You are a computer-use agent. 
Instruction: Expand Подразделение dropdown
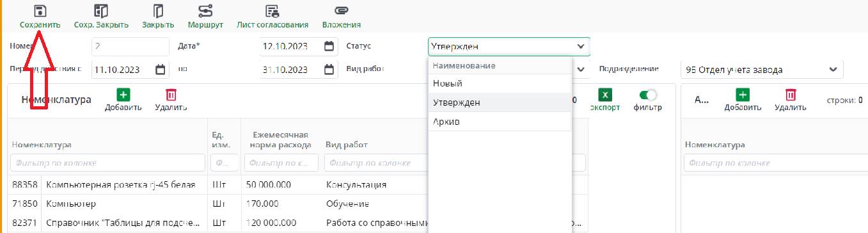click(833, 69)
